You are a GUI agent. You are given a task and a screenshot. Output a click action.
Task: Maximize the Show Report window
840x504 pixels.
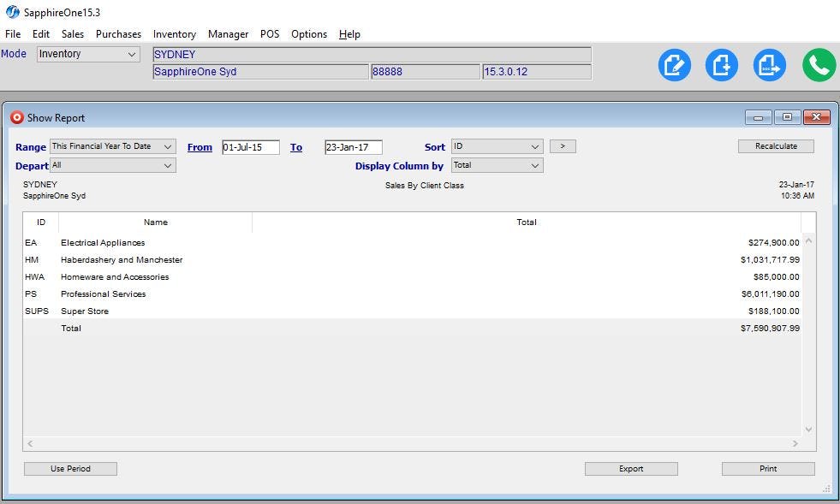pos(787,117)
